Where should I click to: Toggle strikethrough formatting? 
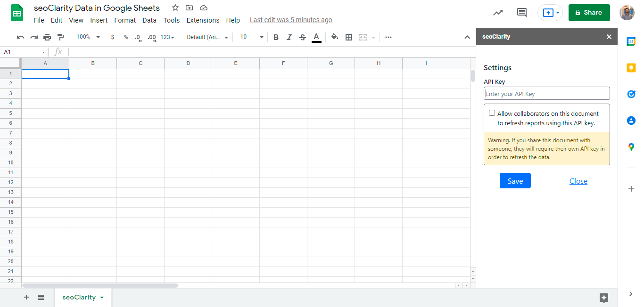click(303, 37)
